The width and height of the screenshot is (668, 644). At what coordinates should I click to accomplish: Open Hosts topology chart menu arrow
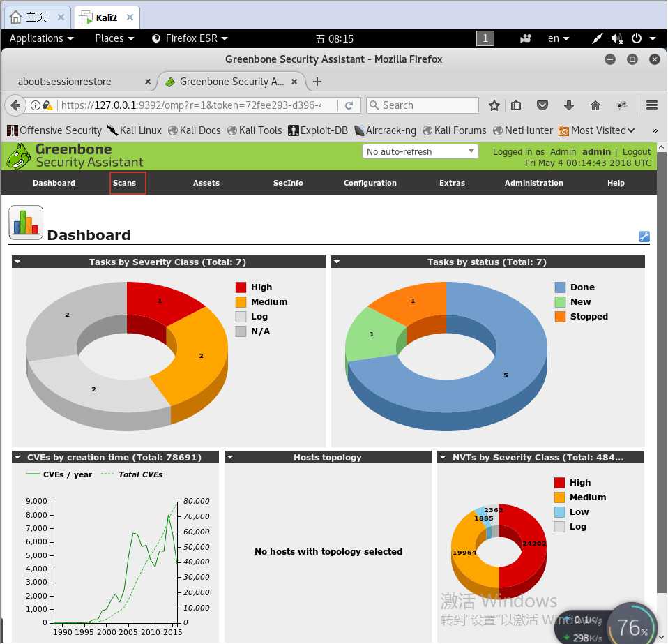(230, 457)
